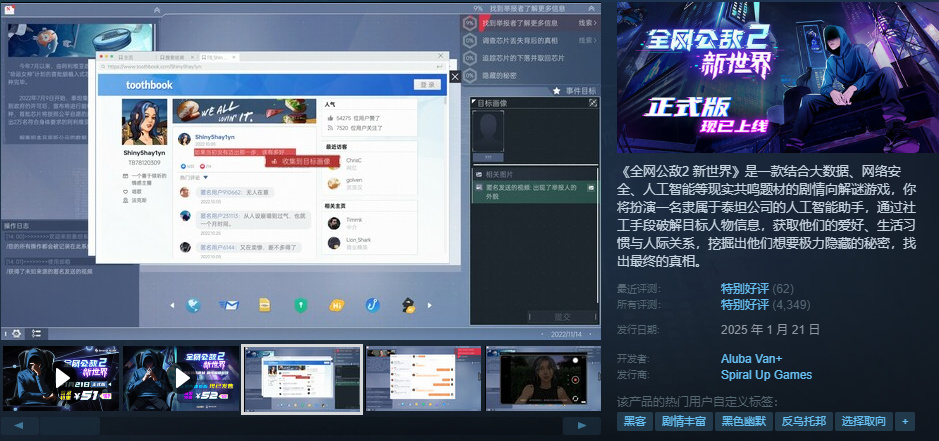Click Lion_Shark's avatar in 相关主页
The height and width of the screenshot is (441, 939).
tap(334, 243)
